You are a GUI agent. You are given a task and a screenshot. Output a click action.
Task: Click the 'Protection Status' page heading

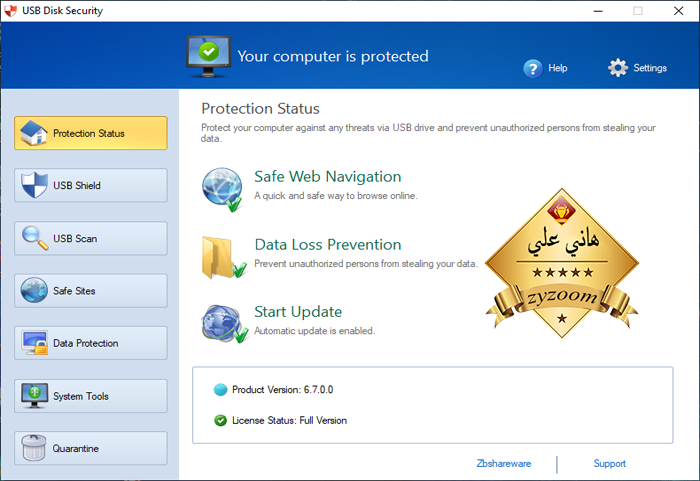(260, 109)
